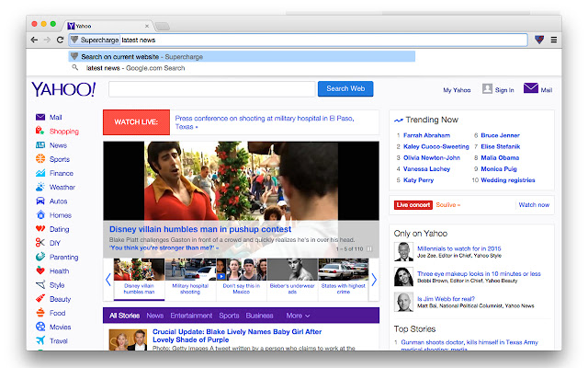Show previous carousel thumbnails arrow
This screenshot has height=368, width=588.
[x=108, y=280]
